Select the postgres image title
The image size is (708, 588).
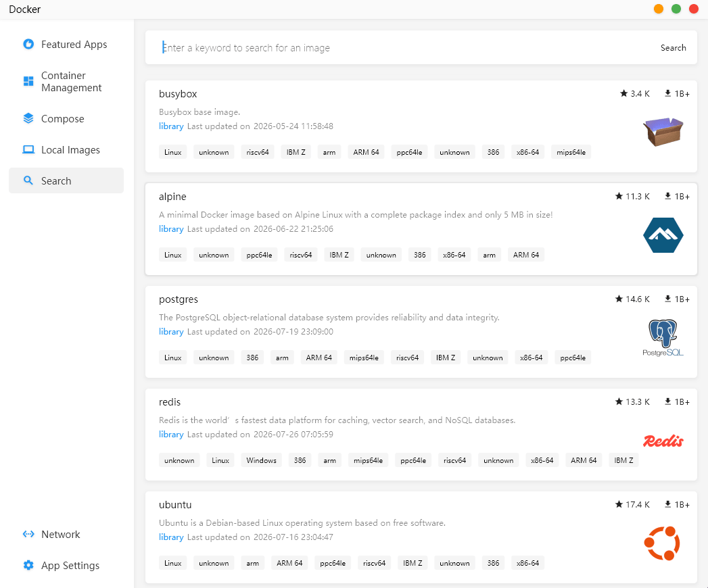[179, 299]
